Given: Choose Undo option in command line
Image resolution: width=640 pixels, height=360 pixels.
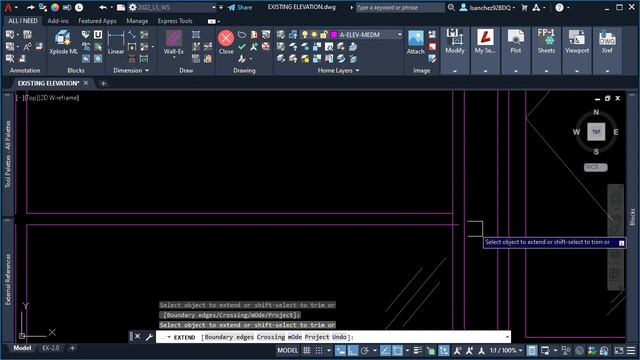Looking at the screenshot, I should (339, 337).
